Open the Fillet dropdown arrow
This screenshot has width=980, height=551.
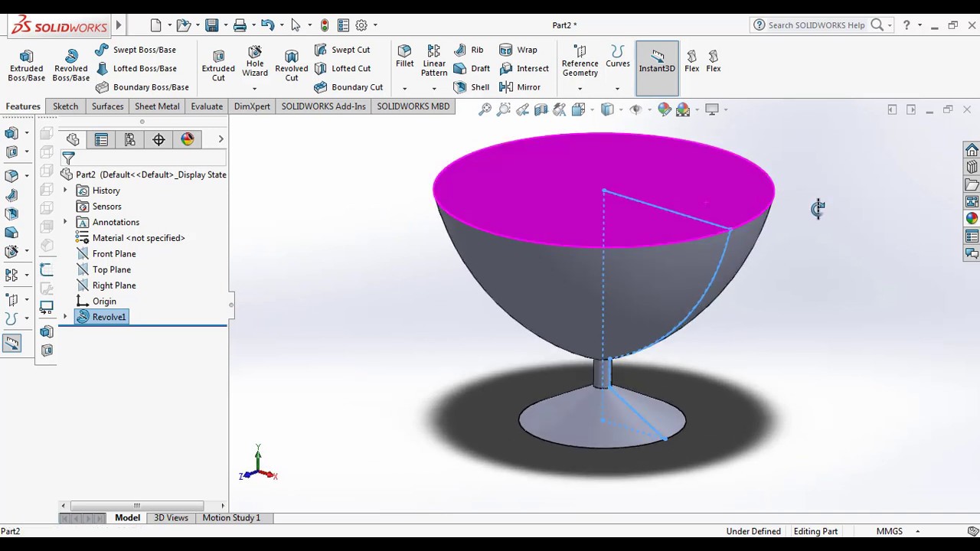(x=404, y=89)
